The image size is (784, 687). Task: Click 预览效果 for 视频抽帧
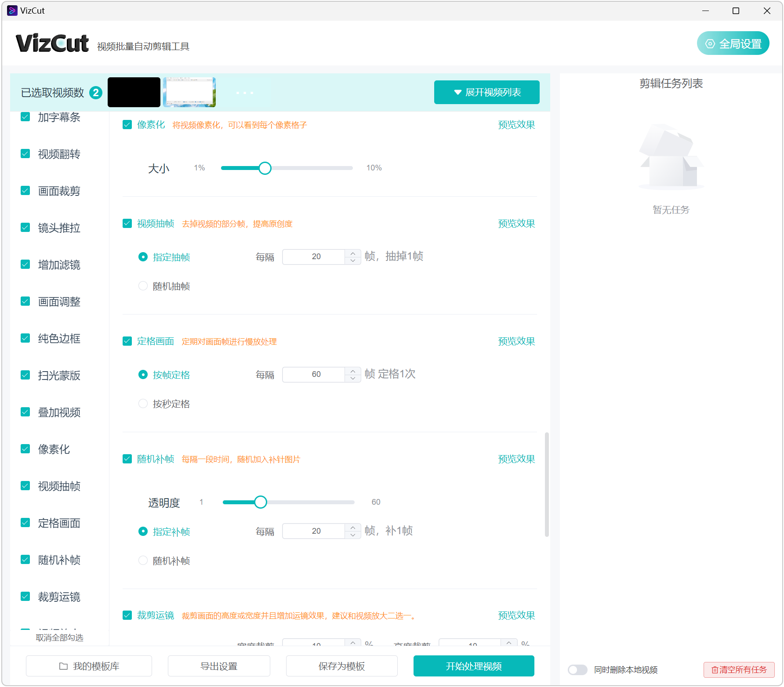(x=516, y=224)
